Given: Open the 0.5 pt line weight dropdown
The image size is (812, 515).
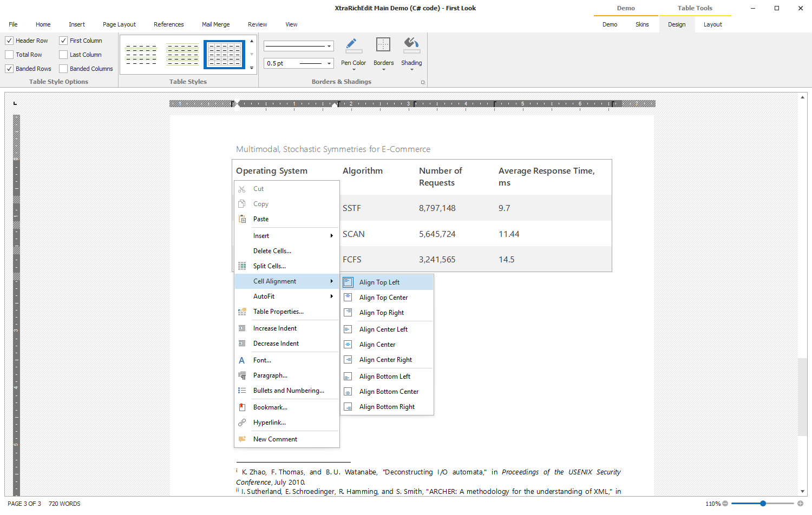Looking at the screenshot, I should coord(329,63).
